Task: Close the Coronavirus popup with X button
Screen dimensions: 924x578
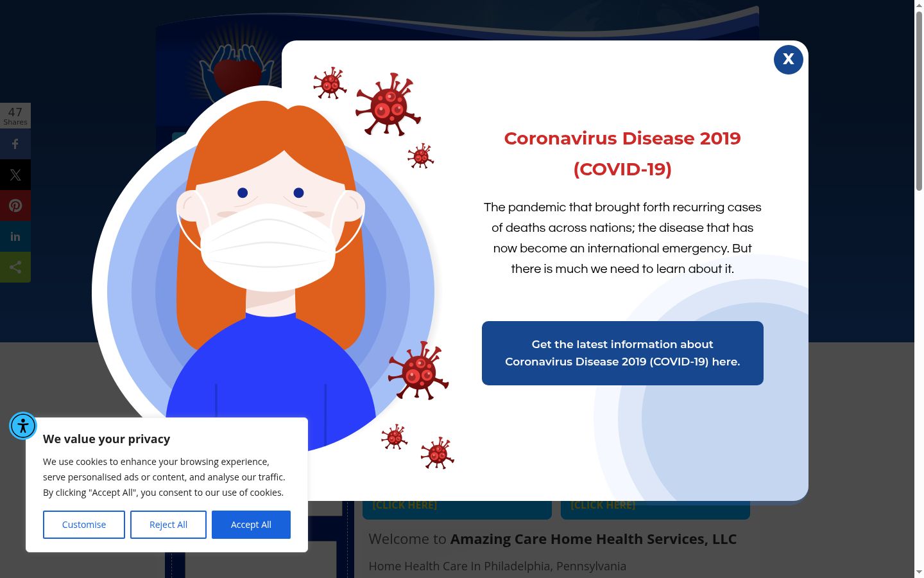Action: click(x=789, y=59)
